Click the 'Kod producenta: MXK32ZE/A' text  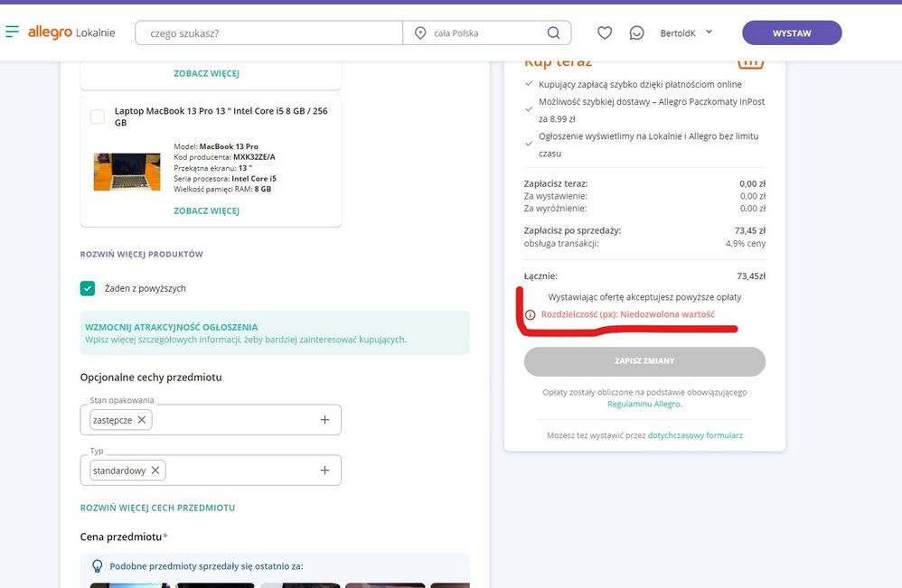tap(224, 157)
